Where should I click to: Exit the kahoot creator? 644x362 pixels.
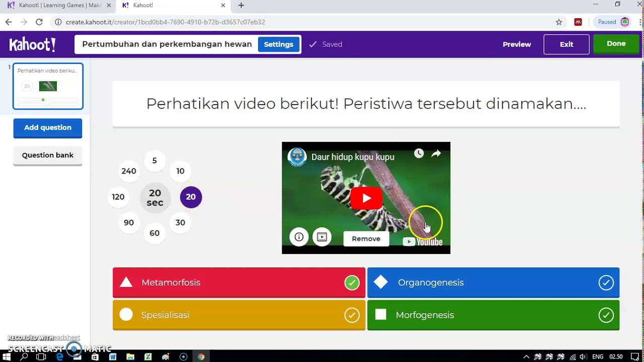(567, 44)
